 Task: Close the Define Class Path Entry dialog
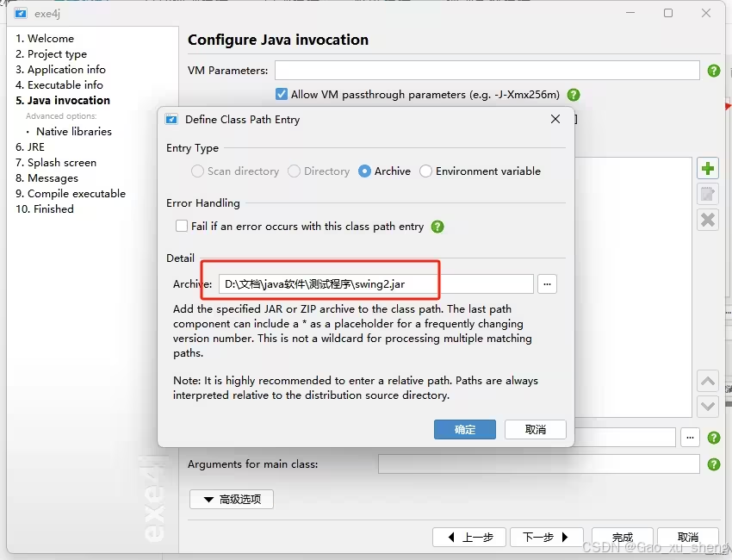[555, 119]
